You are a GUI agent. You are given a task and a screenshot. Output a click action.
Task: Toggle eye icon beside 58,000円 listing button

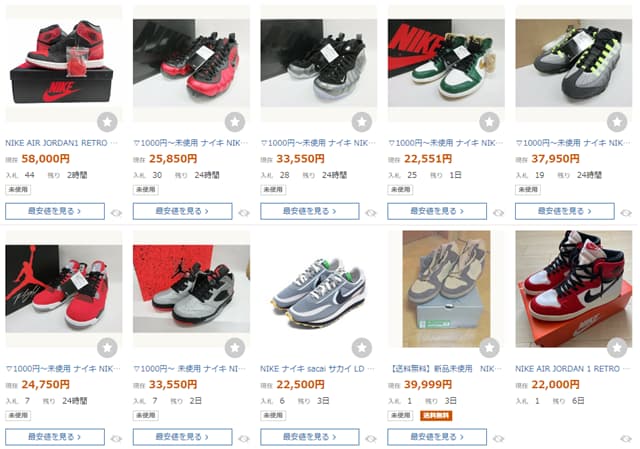tap(116, 213)
